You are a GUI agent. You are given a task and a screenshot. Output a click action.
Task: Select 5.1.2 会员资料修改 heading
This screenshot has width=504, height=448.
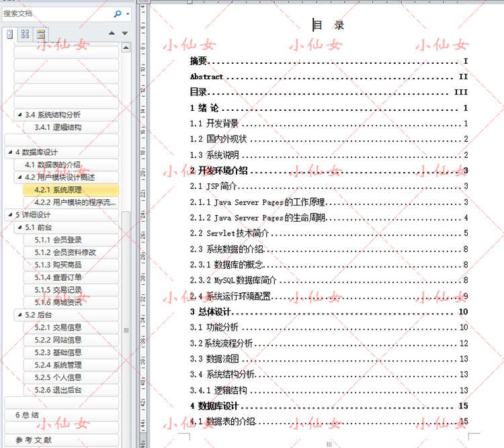click(x=71, y=253)
